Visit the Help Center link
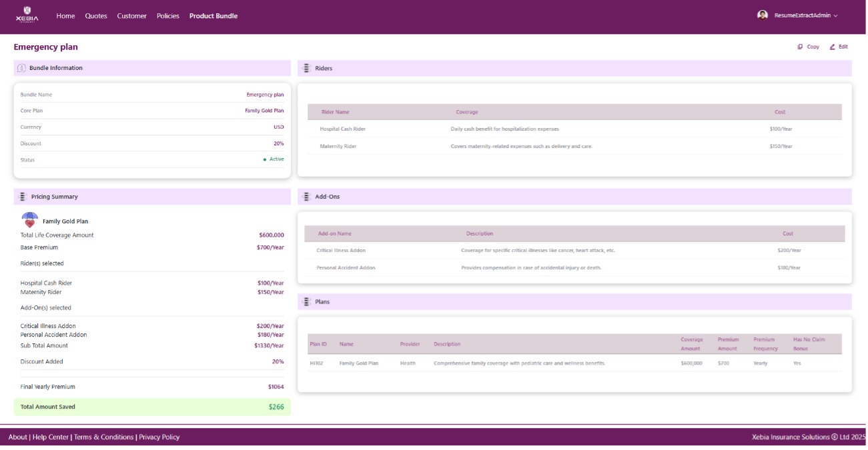The image size is (868, 450). (50, 437)
